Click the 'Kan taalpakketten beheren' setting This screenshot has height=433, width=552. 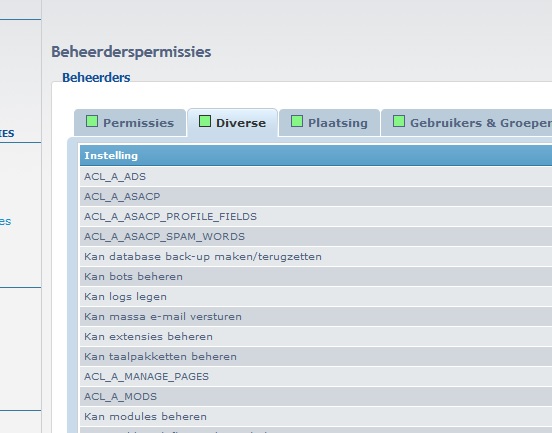316,357
